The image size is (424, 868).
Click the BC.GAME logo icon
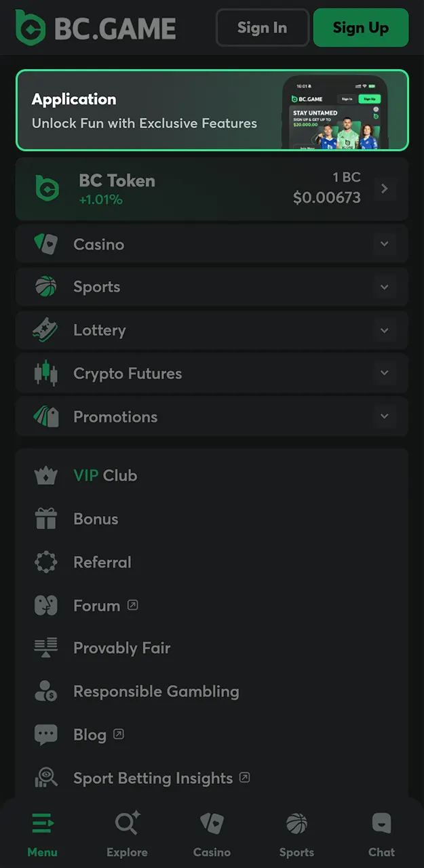[31, 28]
